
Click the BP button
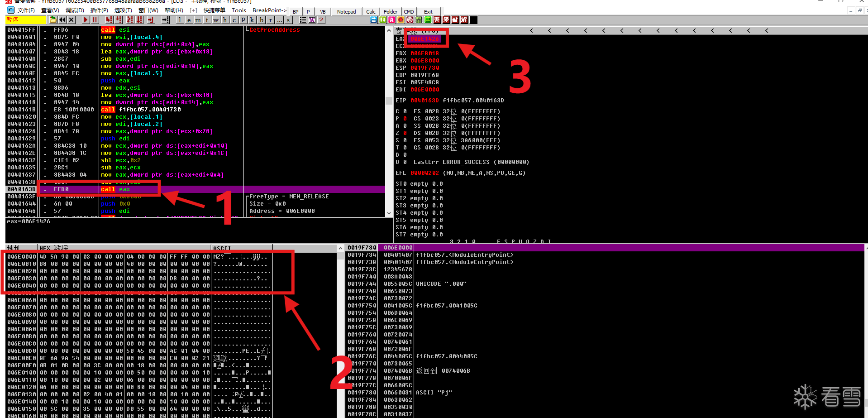pos(296,12)
